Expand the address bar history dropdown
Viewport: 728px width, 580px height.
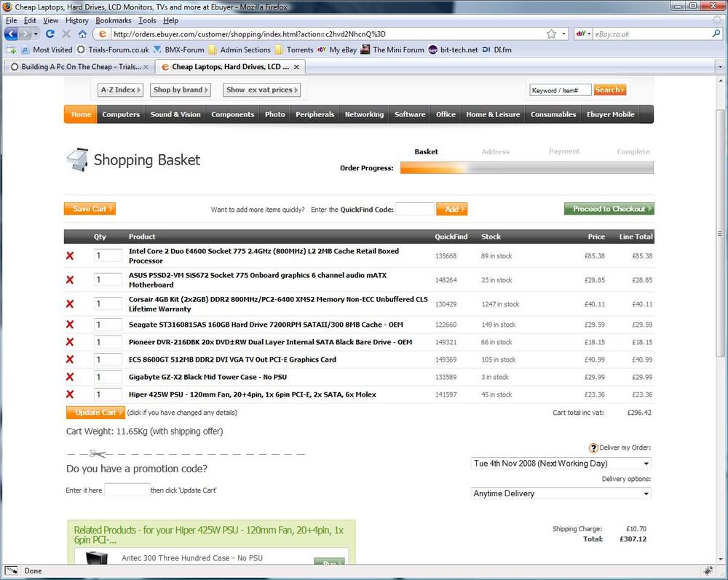coord(563,34)
